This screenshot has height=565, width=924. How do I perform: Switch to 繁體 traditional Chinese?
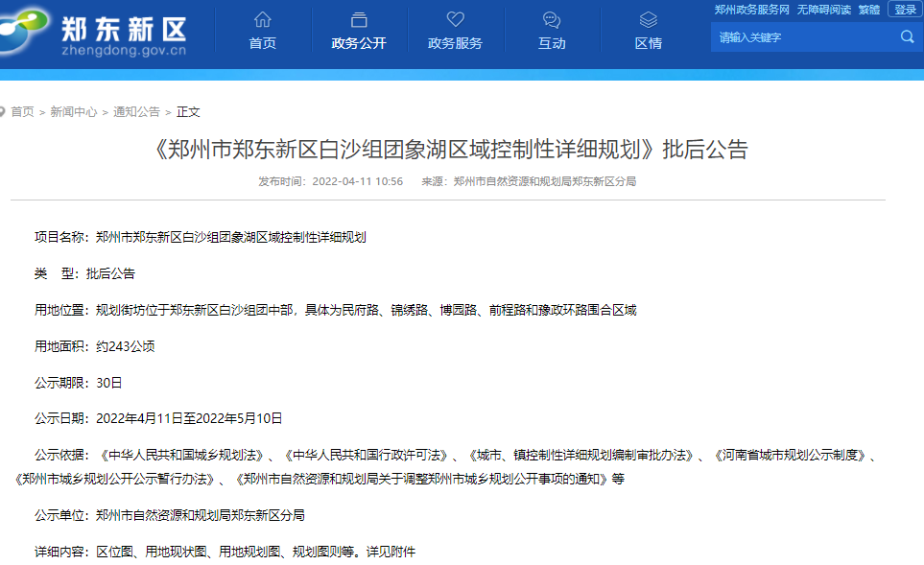coord(868,10)
